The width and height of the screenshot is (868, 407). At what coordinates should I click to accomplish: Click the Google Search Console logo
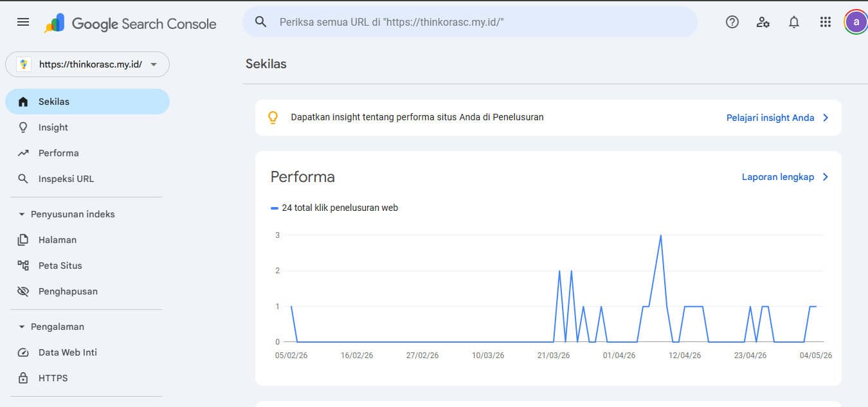tap(131, 24)
